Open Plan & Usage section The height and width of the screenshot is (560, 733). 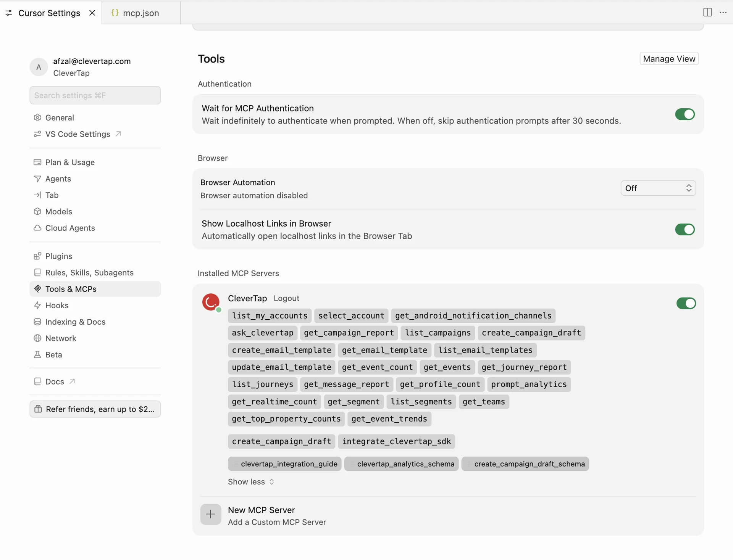click(95, 162)
